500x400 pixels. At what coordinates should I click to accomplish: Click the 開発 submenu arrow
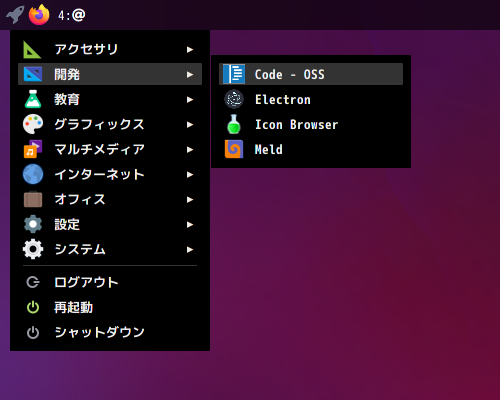[x=190, y=74]
